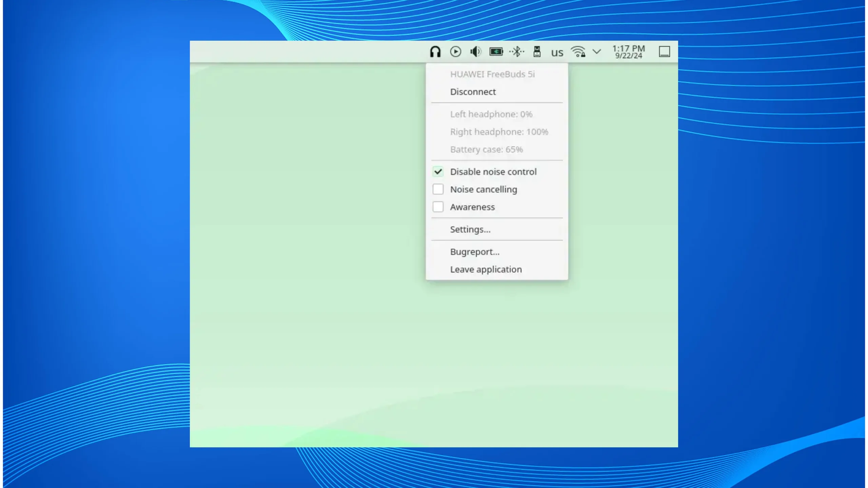Open the Settings... menu entry
This screenshot has height=488, width=868.
497,229
